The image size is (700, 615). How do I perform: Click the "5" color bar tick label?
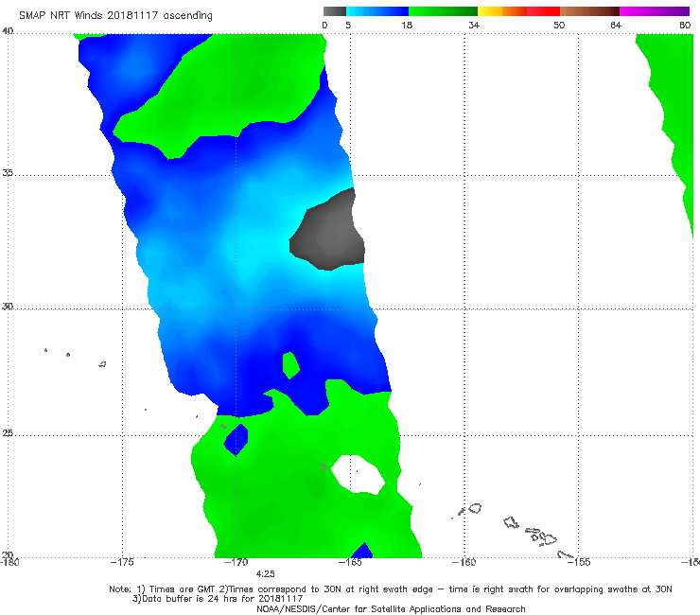point(348,26)
